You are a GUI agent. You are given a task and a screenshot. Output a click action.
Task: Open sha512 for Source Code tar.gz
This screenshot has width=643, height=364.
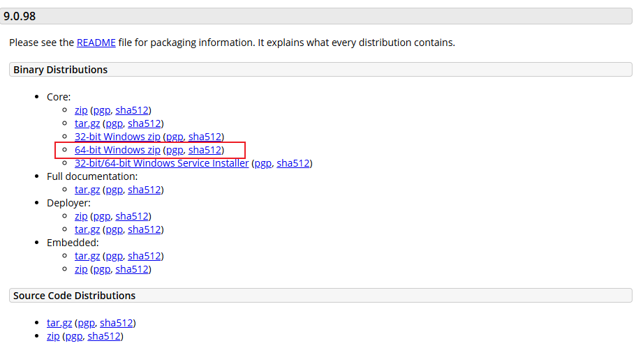[x=116, y=323]
